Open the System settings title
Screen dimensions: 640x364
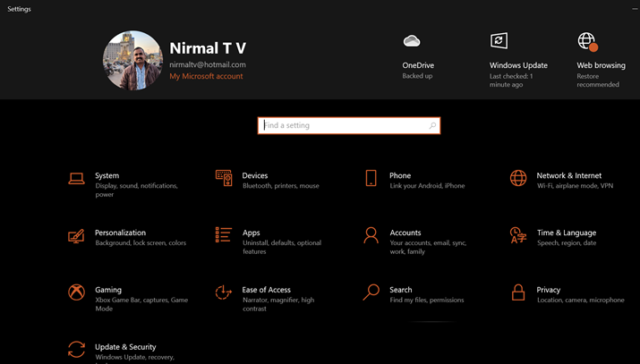coord(107,175)
